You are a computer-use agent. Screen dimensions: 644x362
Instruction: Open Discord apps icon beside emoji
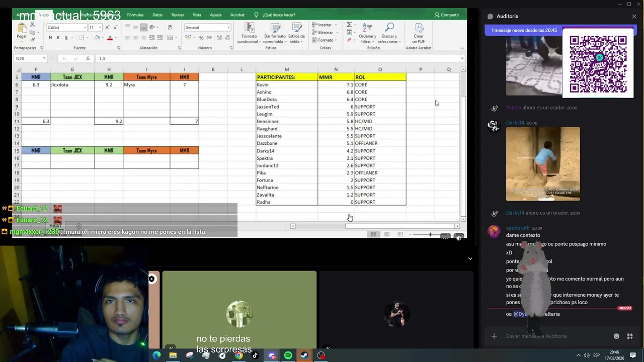point(629,336)
